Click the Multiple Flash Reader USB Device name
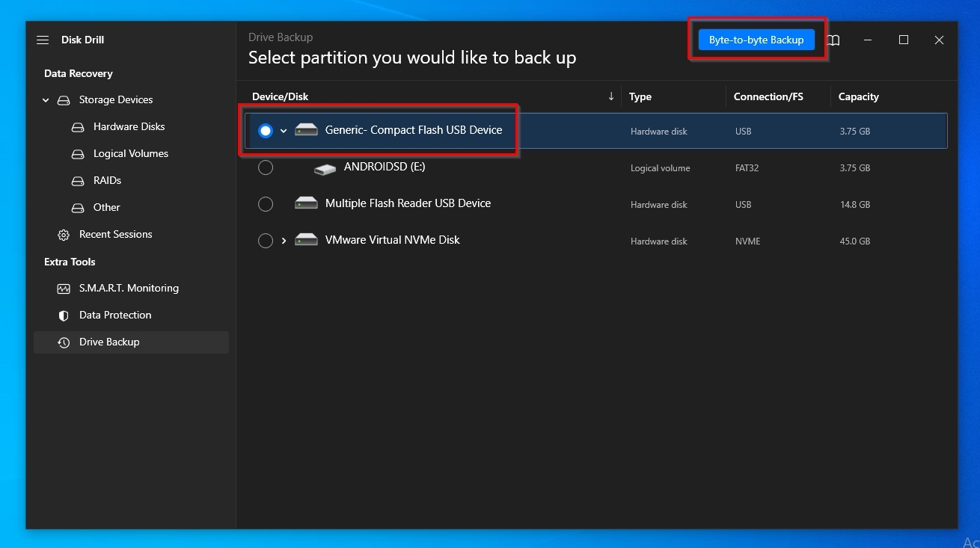Screen dimensions: 980x548 (x=408, y=203)
